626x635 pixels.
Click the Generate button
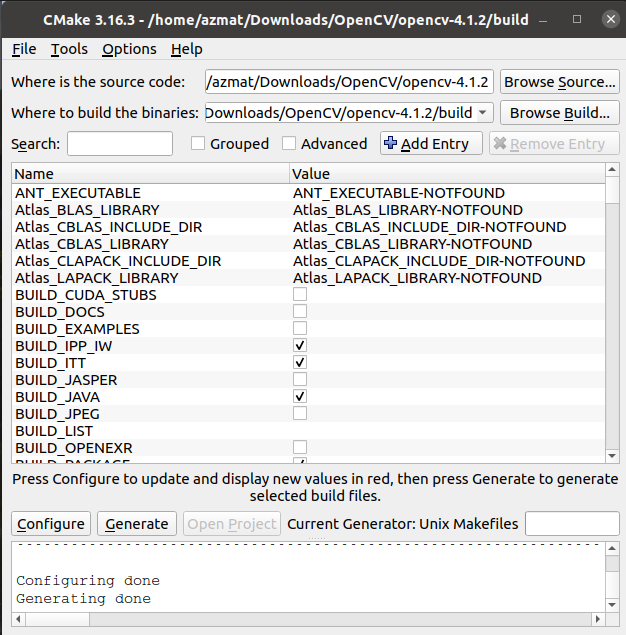137,524
